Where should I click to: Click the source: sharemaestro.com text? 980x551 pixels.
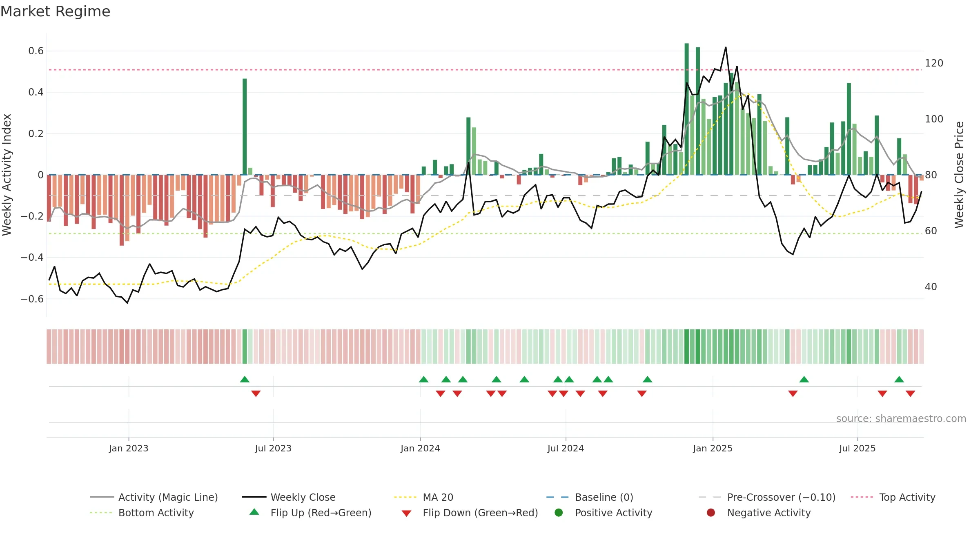click(x=901, y=418)
